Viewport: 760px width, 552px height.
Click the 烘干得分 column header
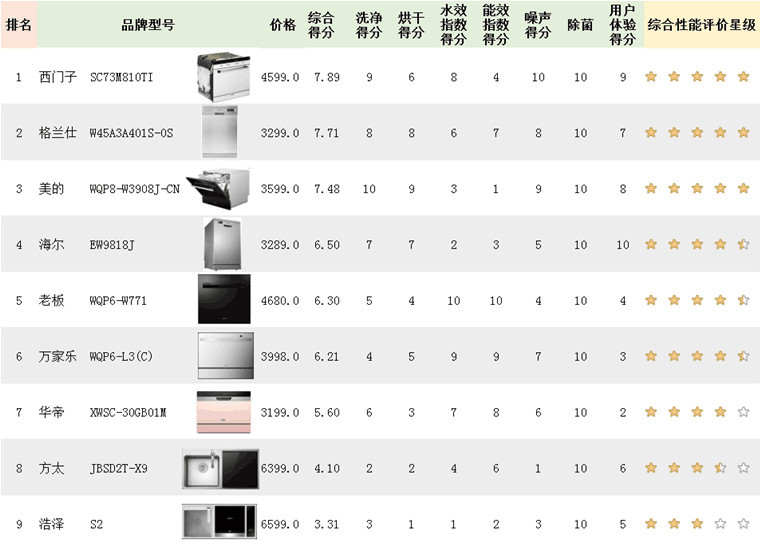click(x=411, y=25)
